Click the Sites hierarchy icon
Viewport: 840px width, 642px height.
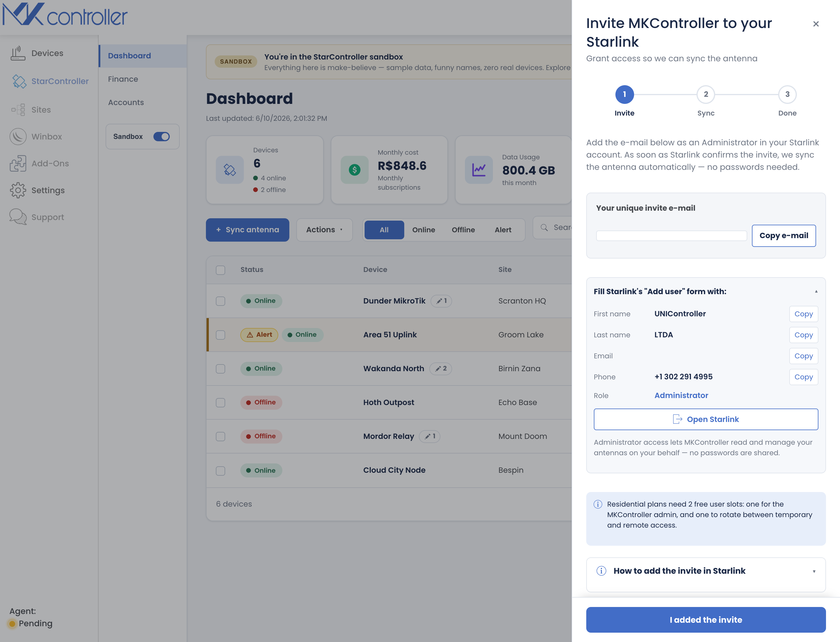tap(18, 110)
